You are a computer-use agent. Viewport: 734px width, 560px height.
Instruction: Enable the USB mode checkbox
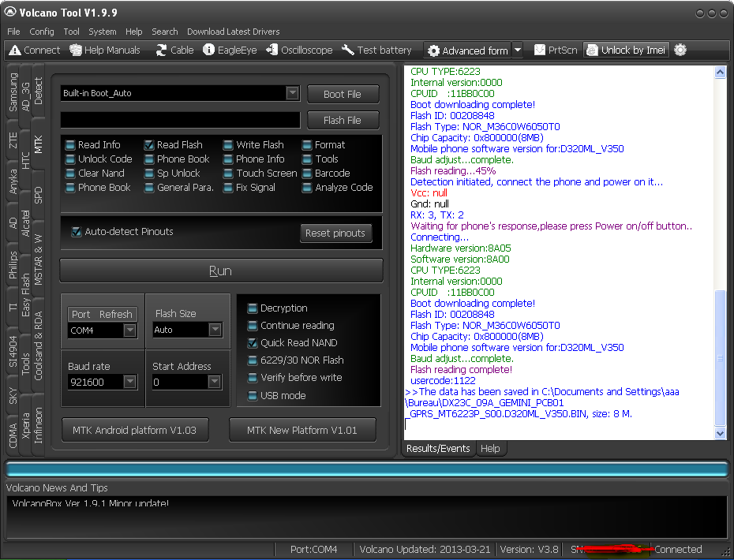(x=253, y=396)
